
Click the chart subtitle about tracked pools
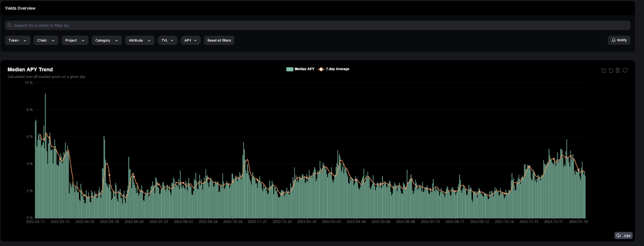pyautogui.click(x=47, y=77)
